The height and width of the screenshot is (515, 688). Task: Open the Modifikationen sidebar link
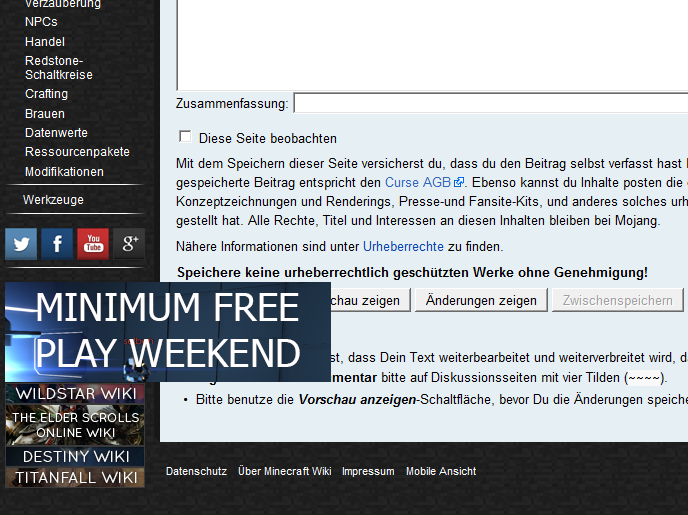(x=64, y=172)
